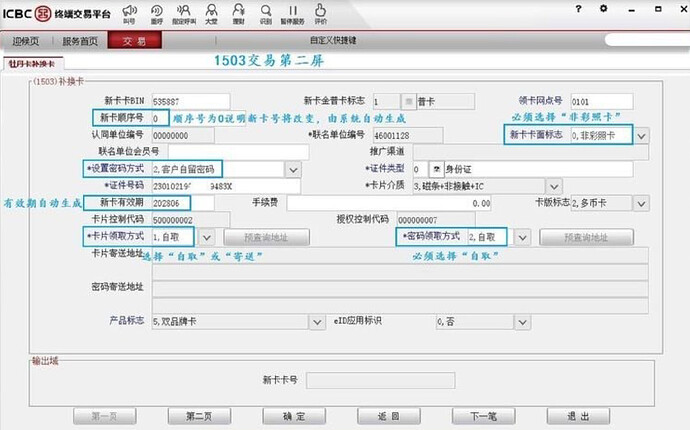Click the 第一页 button
Viewport: 690px width, 430px height.
pyautogui.click(x=104, y=416)
